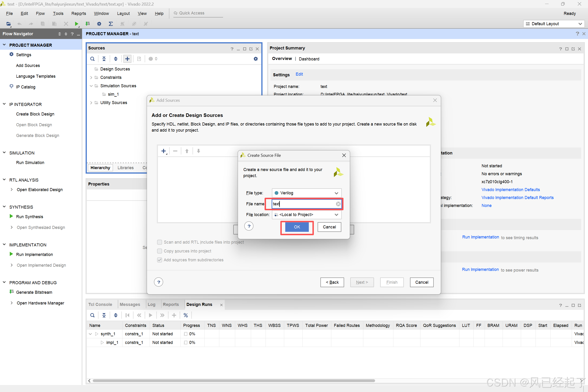
Task: Switch to Messages tab
Action: [x=130, y=304]
